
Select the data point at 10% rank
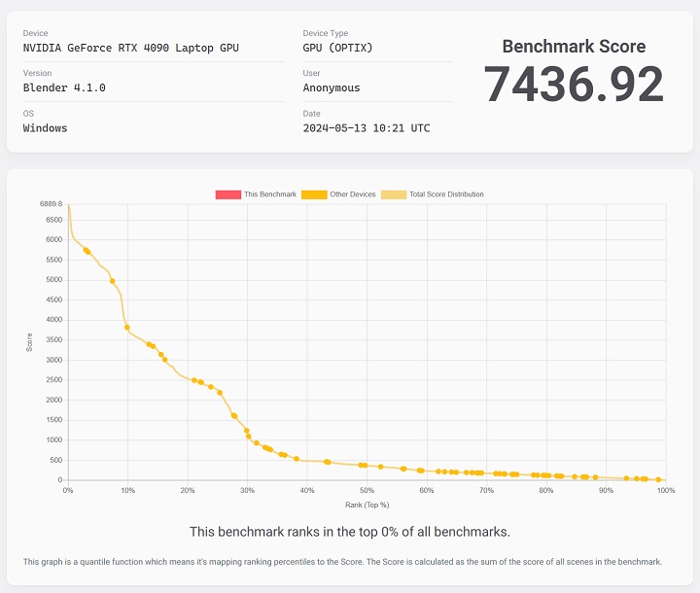click(127, 328)
